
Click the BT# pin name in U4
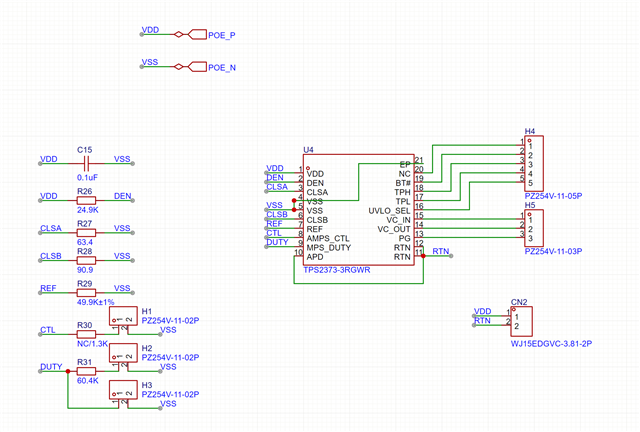coord(403,183)
